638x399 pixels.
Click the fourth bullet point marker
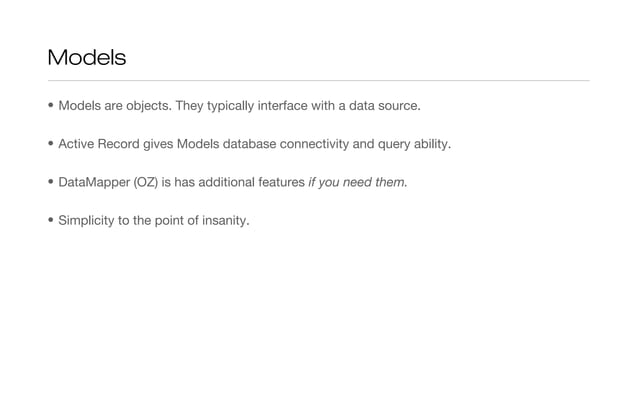pyautogui.click(x=51, y=220)
